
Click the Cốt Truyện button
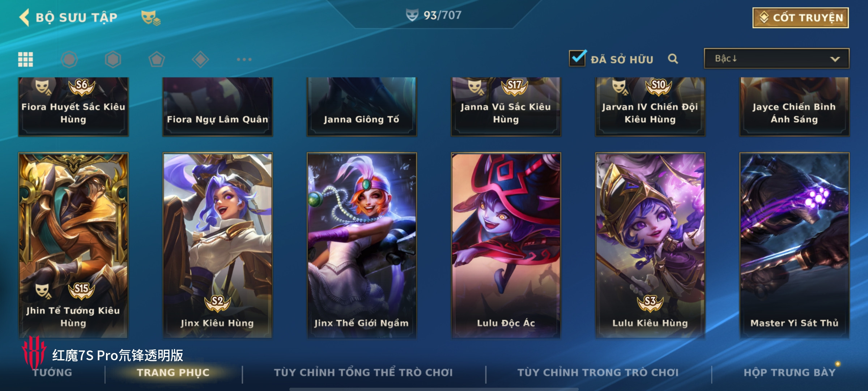(x=801, y=18)
